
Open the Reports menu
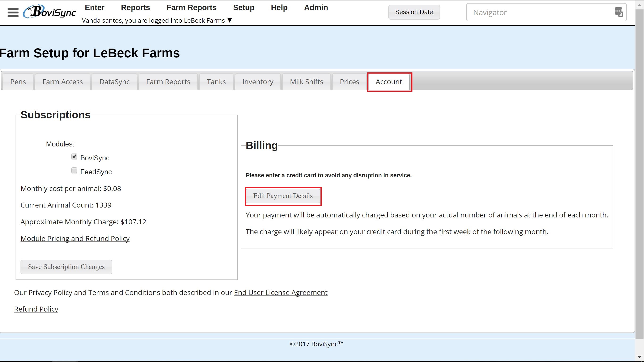135,8
